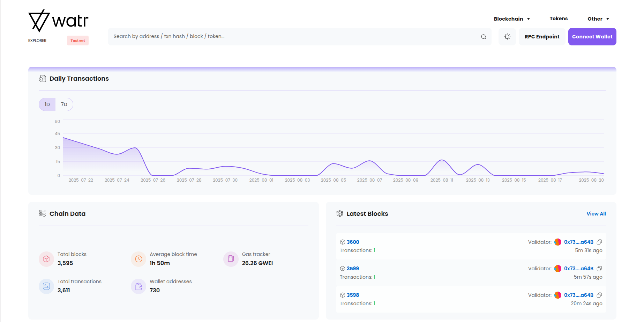
Task: Expand the Other dropdown menu
Action: (x=598, y=19)
